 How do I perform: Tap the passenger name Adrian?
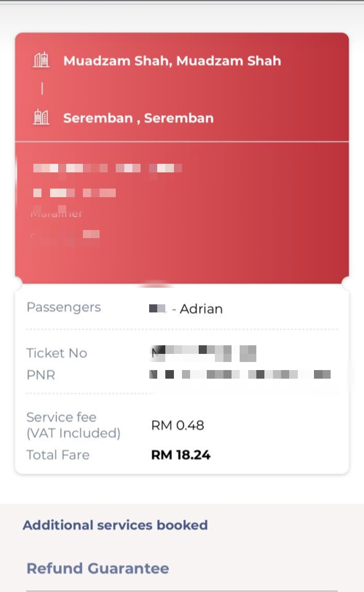201,309
